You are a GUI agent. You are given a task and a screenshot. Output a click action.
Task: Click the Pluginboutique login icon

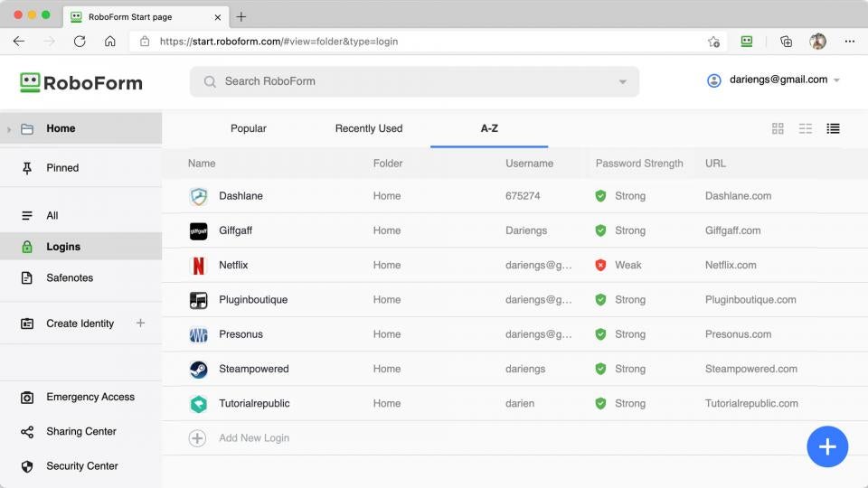[198, 300]
